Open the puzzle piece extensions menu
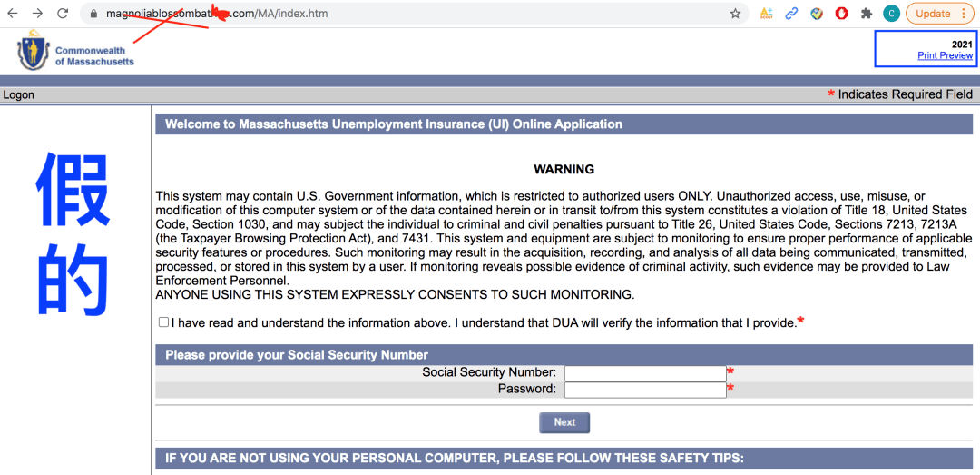980x475 pixels. click(867, 13)
